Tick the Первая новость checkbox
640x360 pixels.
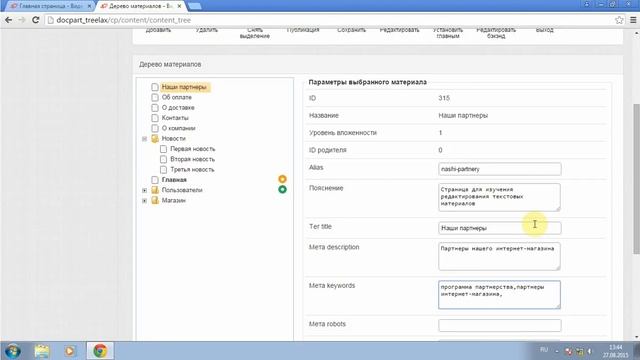click(x=163, y=149)
